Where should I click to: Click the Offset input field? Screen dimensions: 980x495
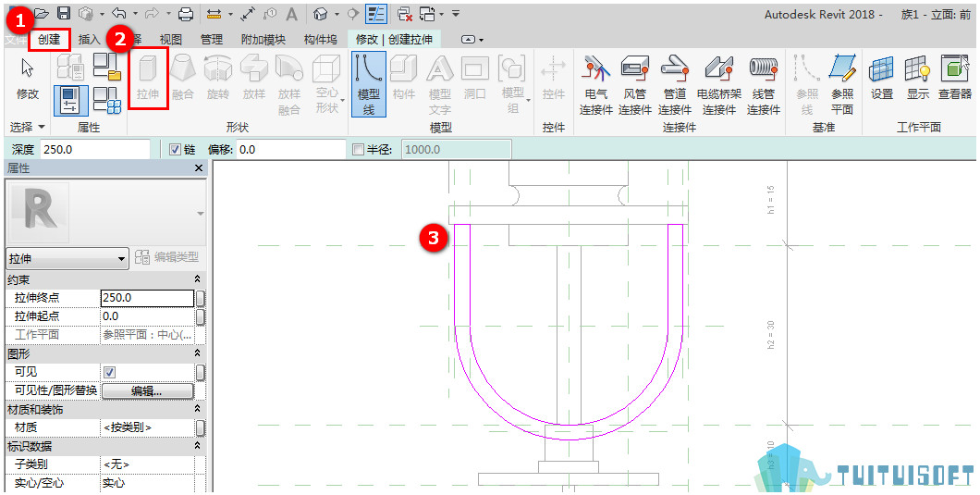[x=291, y=150]
